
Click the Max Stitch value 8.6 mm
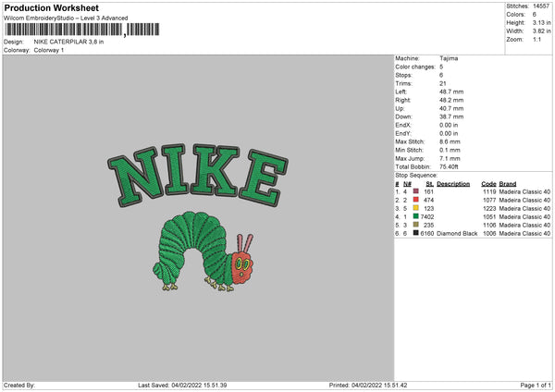pos(450,141)
